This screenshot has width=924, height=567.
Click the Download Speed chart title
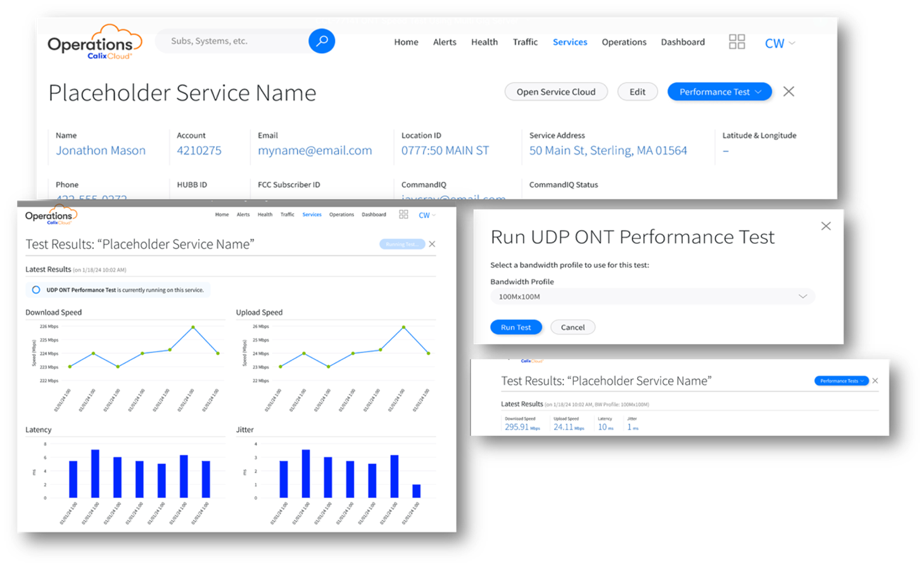53,312
